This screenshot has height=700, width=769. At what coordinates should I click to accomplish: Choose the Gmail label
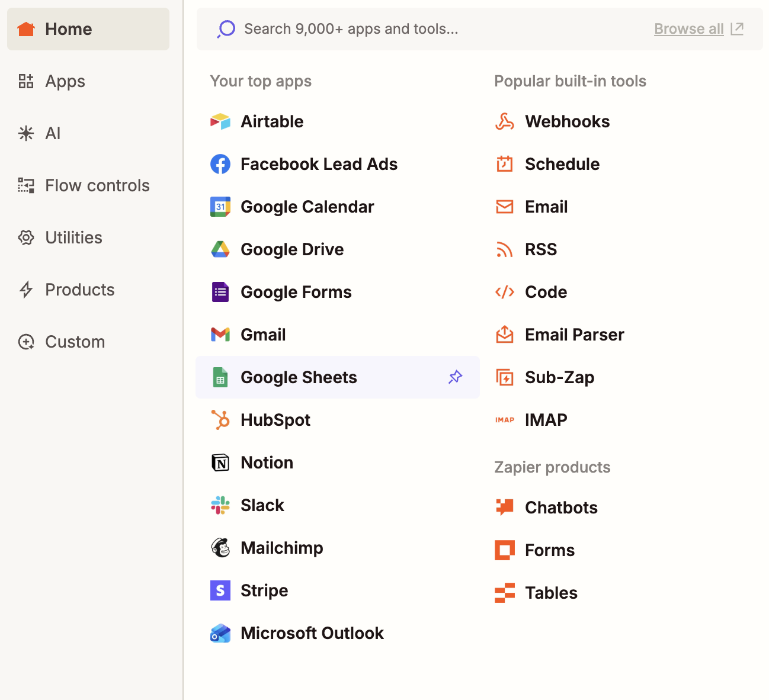click(263, 335)
